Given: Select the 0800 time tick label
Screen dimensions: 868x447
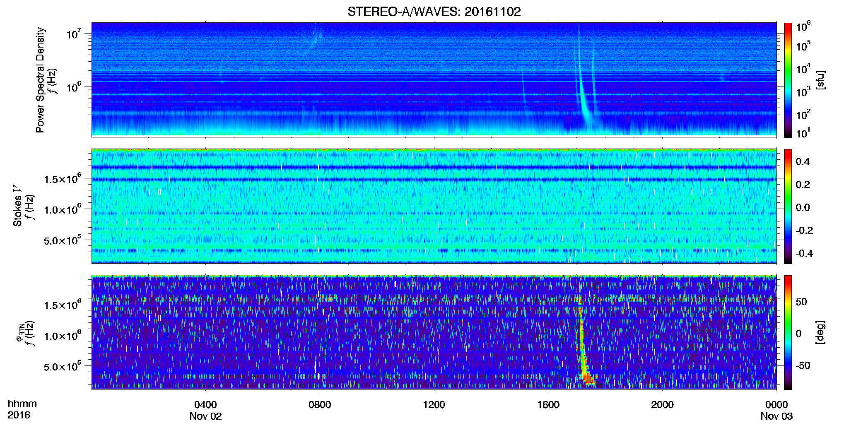Looking at the screenshot, I should pos(320,405).
